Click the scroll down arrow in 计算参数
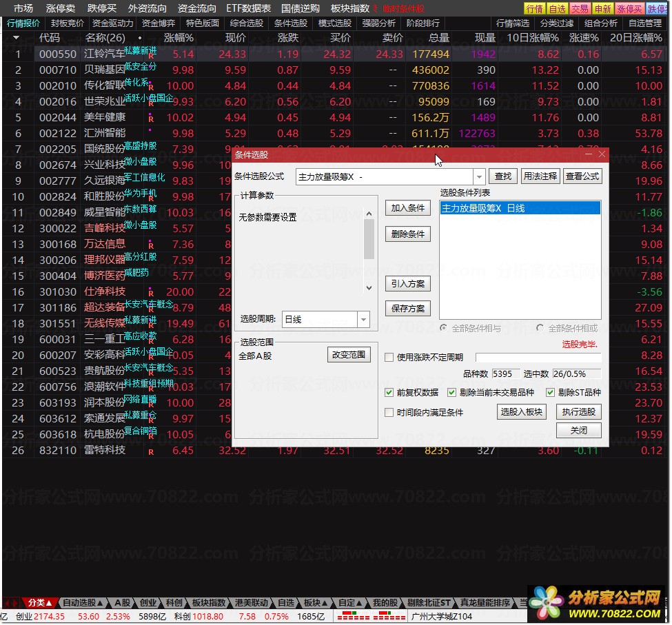The height and width of the screenshot is (625, 672). [369, 288]
